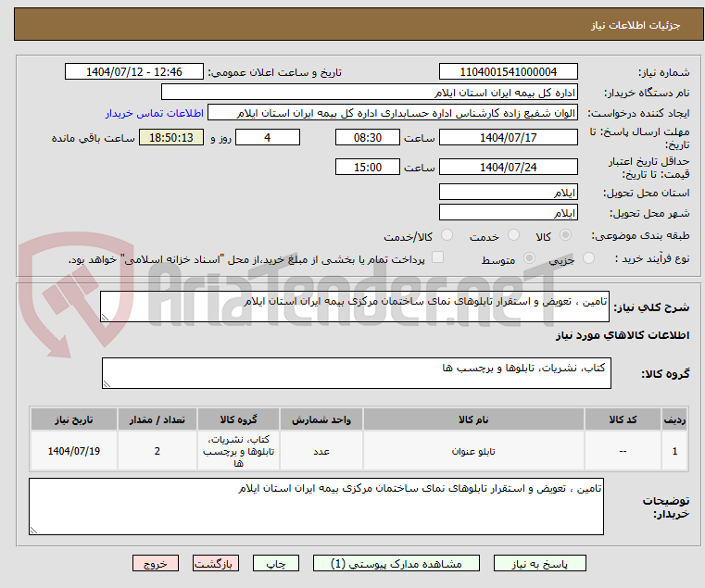Click the تابلو عنوان table row cell

click(x=473, y=452)
